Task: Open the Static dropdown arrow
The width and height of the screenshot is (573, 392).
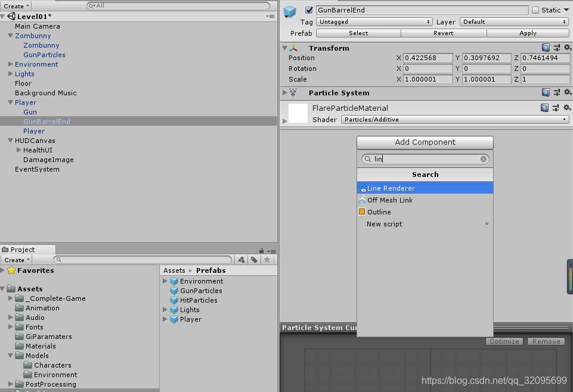Action: tap(566, 10)
